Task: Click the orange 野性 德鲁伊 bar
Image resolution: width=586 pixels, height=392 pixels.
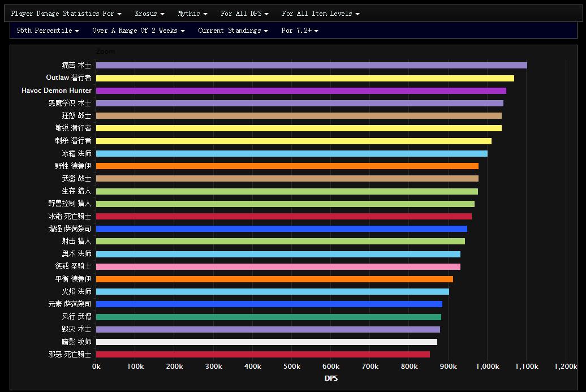Action: pos(287,166)
